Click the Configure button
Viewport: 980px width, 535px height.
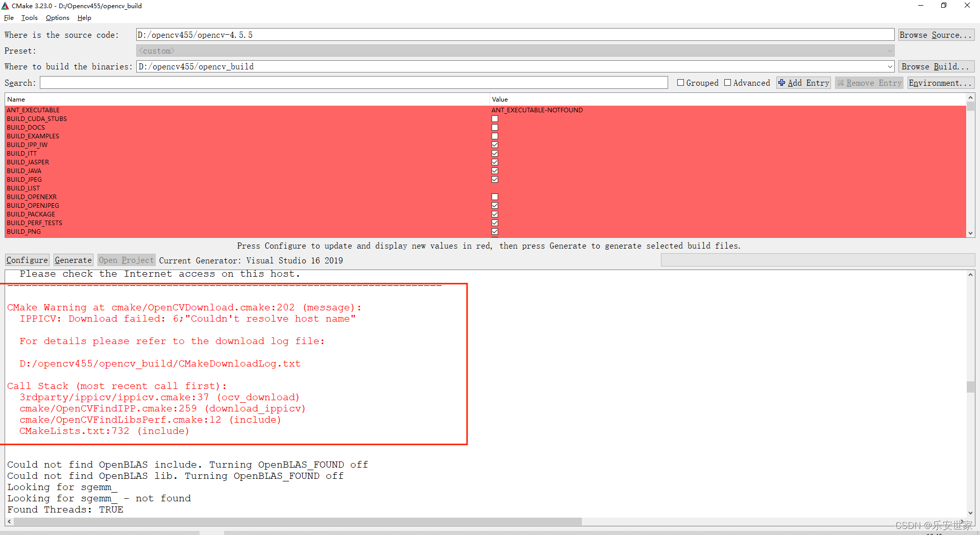click(x=27, y=260)
